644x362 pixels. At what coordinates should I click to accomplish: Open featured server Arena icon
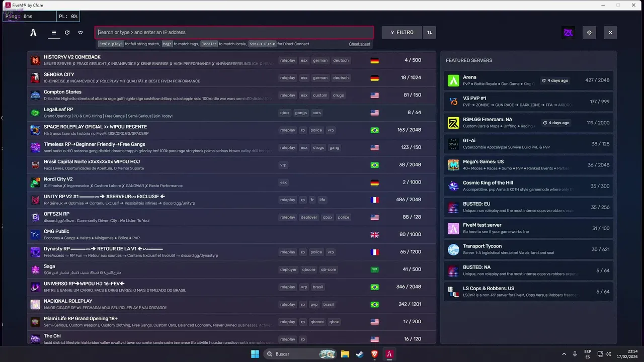[x=453, y=80]
